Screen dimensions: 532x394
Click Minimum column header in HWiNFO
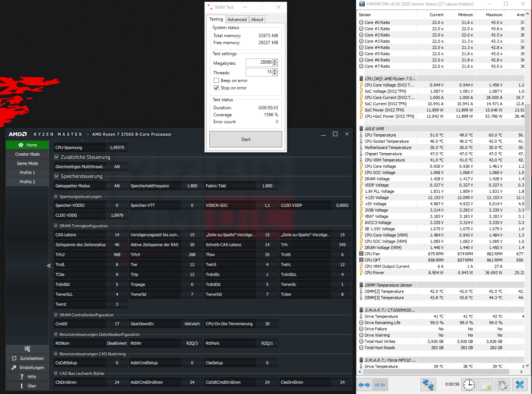click(x=460, y=15)
